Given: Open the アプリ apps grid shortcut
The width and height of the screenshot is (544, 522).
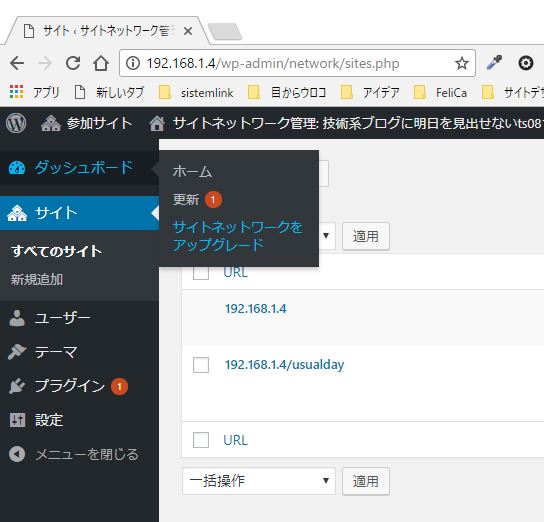Looking at the screenshot, I should (34, 92).
